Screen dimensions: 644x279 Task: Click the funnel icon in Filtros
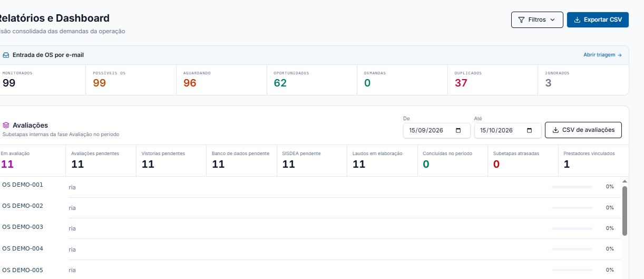521,20
